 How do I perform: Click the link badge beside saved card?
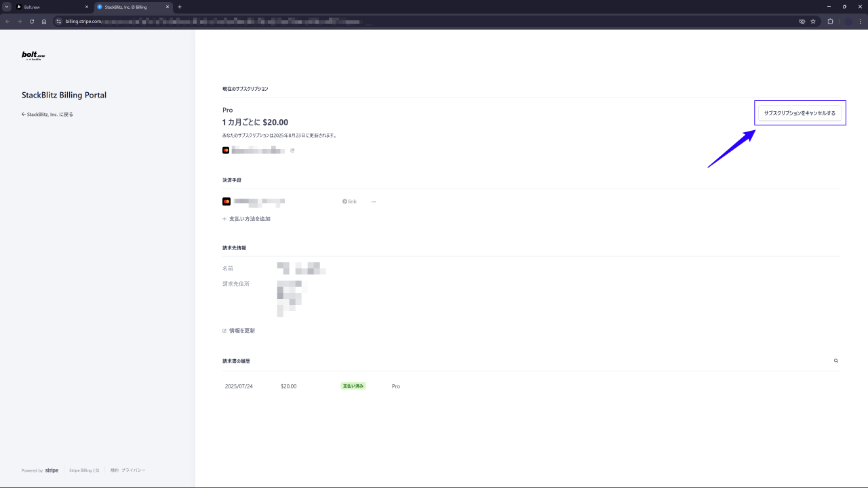pyautogui.click(x=350, y=202)
